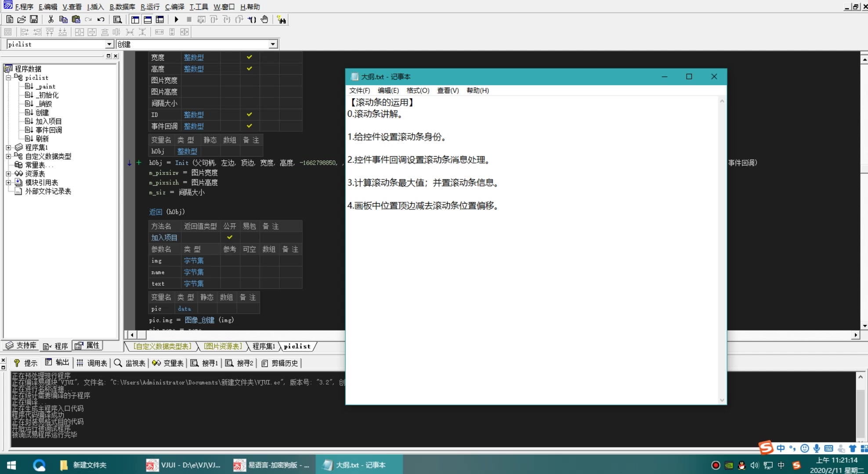Viewport: 868px width, 474px height.
Task: Expand the 自定义数据类型 tree node
Action: point(8,156)
